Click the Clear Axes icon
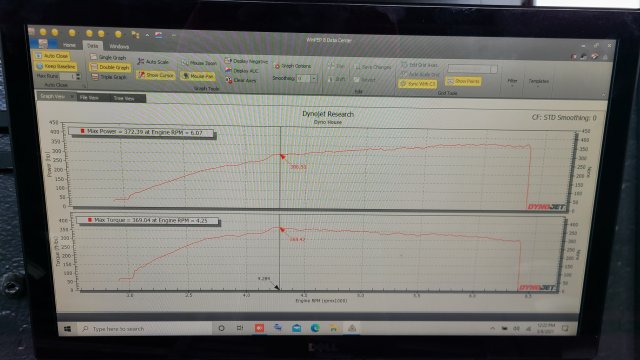 (x=229, y=80)
